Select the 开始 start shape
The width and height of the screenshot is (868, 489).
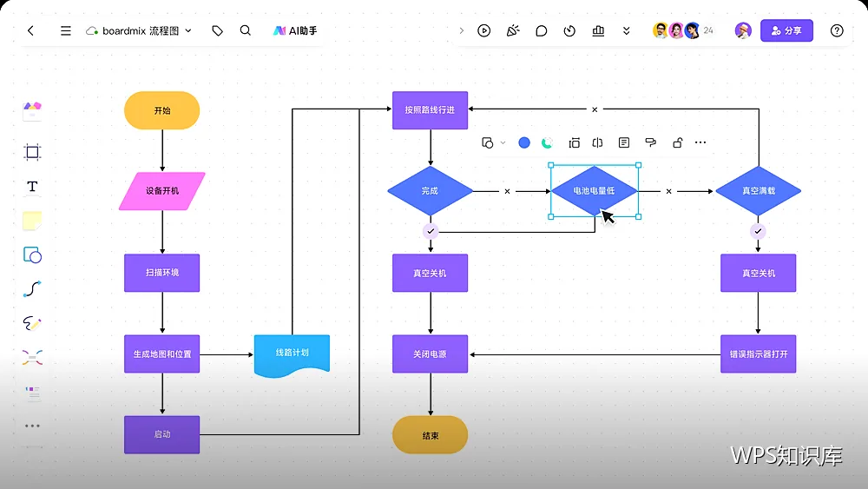click(x=161, y=111)
